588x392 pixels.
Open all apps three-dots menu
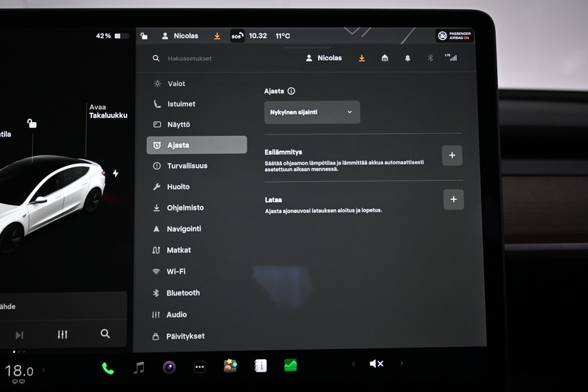pos(200,367)
